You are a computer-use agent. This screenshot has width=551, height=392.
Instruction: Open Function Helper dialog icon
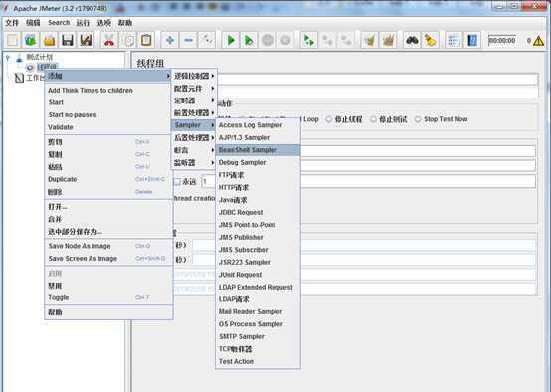click(454, 40)
